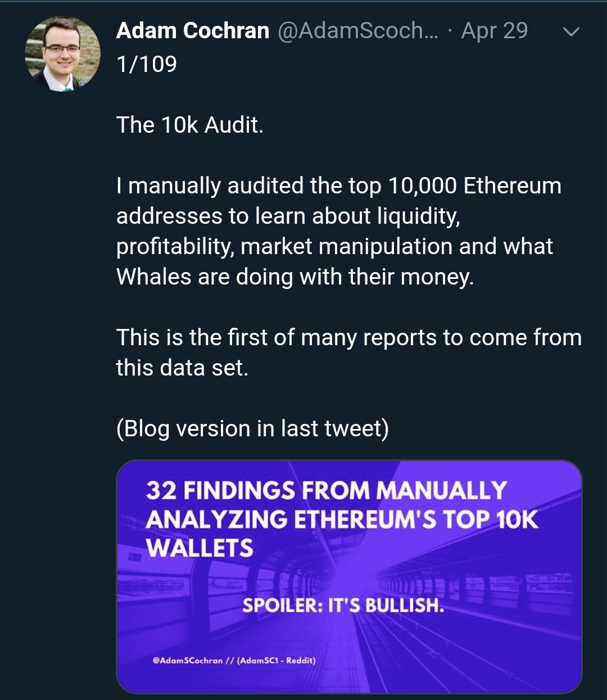Viewport: 607px width, 700px height.
Task: Expand the tweet options chevron
Action: (570, 32)
